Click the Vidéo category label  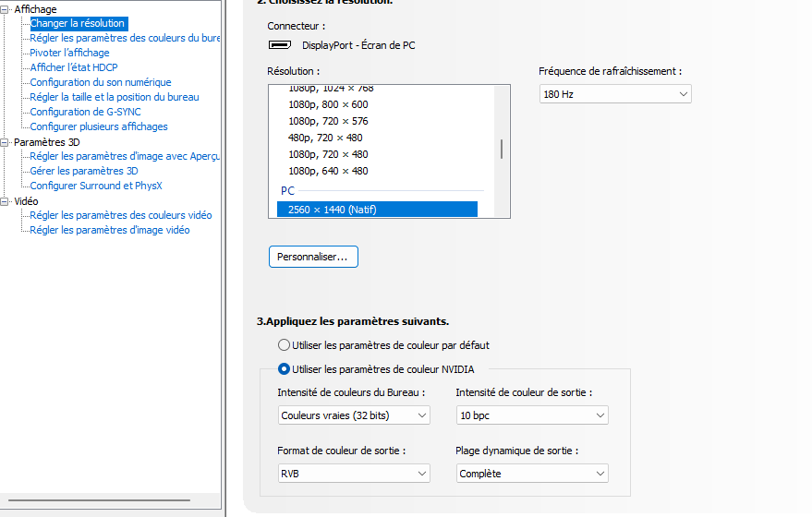click(x=26, y=201)
